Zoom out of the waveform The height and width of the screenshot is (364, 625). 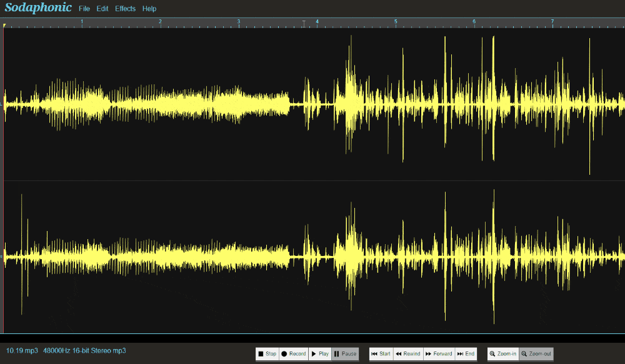tap(536, 354)
